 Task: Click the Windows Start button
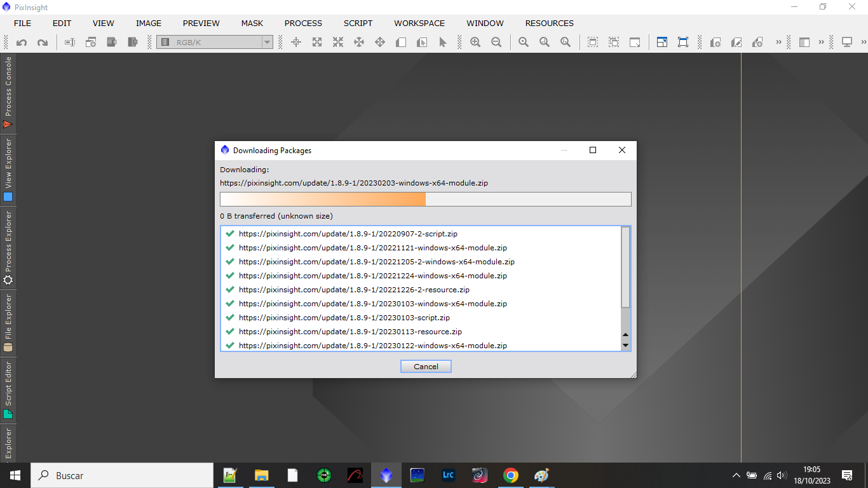pyautogui.click(x=15, y=475)
